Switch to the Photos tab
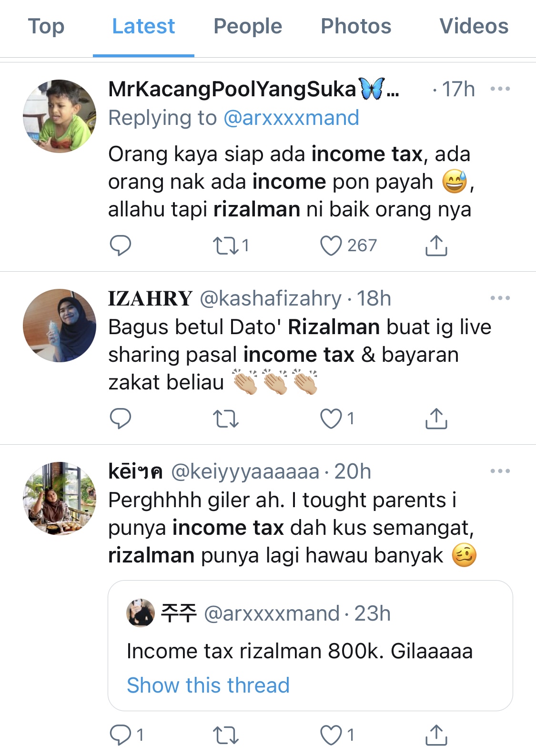Image resolution: width=536 pixels, height=756 pixels. [x=356, y=26]
